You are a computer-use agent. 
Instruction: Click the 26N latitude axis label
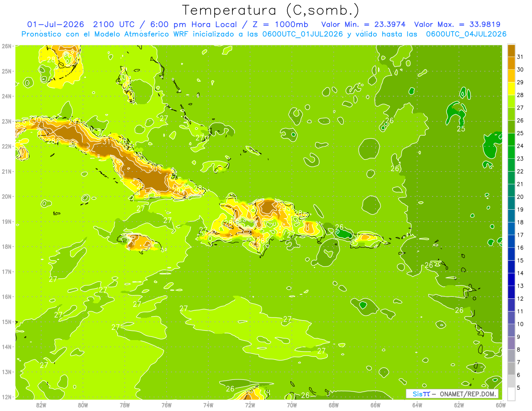[x=7, y=46]
